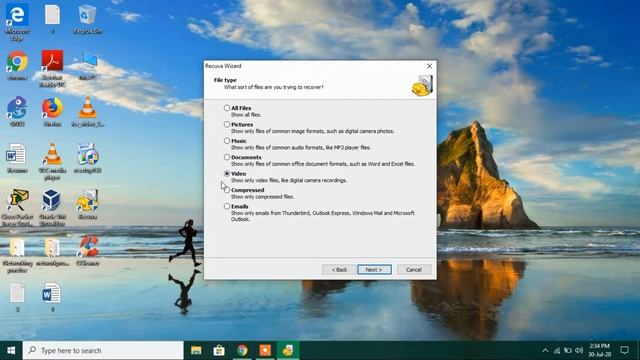Screen dimensions: 640x360
Task: Open the VLC media player shortcut
Action: (x=52, y=161)
